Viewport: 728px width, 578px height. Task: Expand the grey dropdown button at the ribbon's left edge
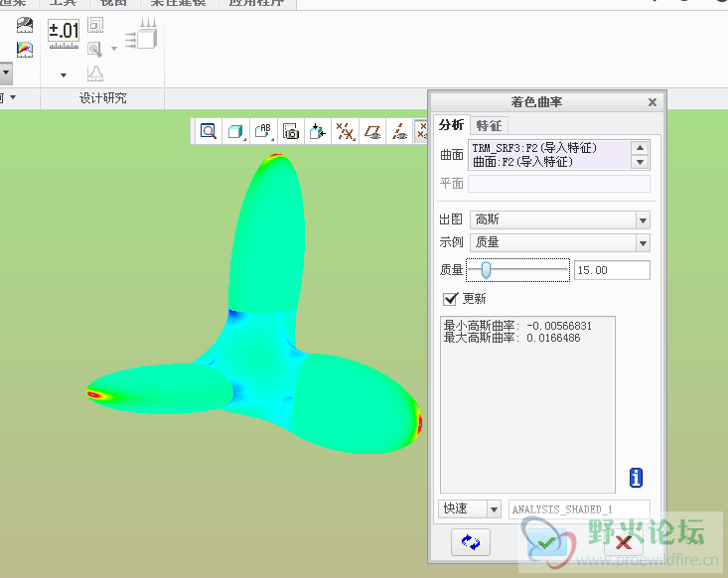pos(6,72)
